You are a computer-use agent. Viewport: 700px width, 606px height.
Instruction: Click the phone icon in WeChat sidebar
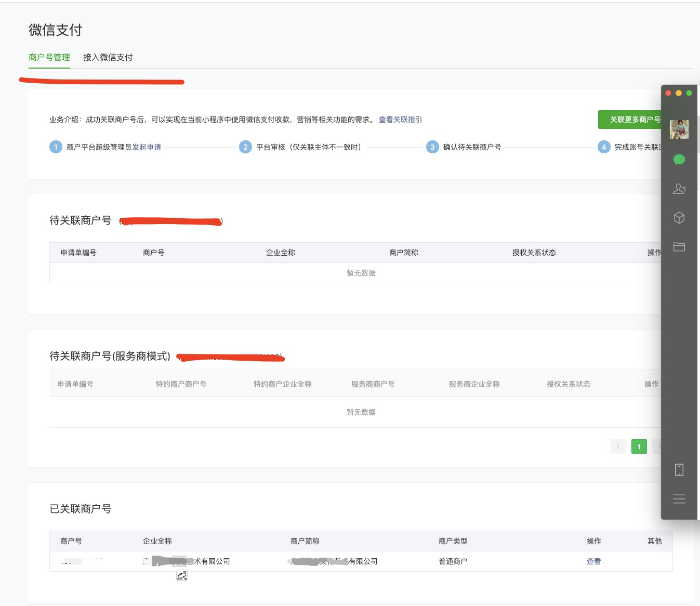[x=679, y=470]
